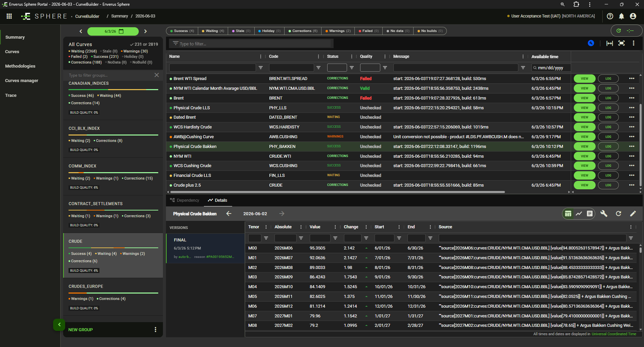Open the apps grid launcher
This screenshot has height=347, width=644.
point(9,16)
